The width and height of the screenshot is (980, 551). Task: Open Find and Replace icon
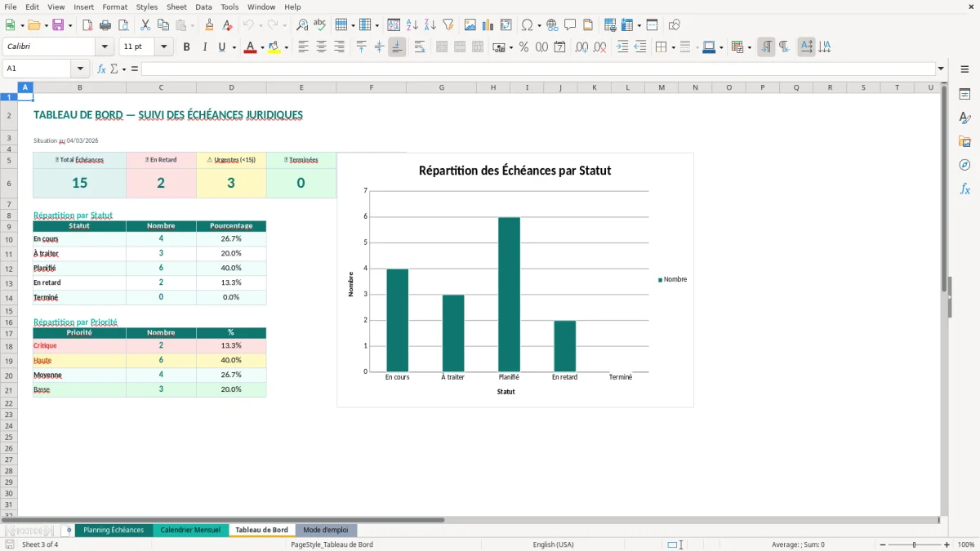(x=302, y=25)
